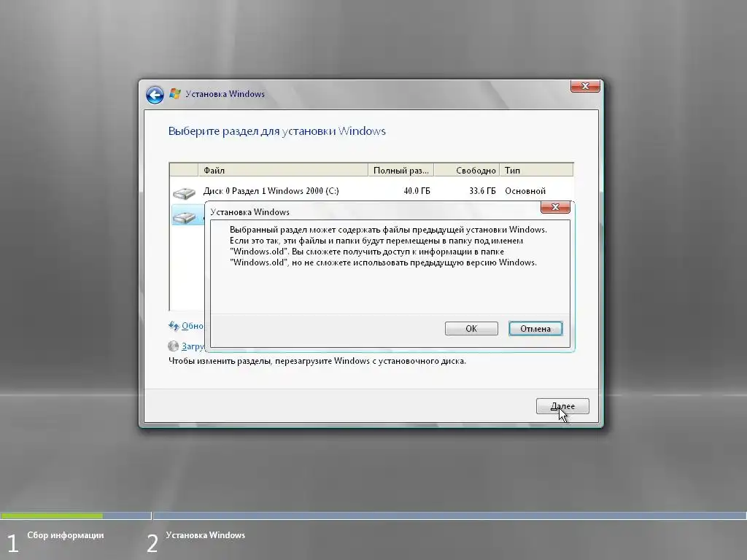Image resolution: width=747 pixels, height=560 pixels.
Task: Sort by the Файл column header
Action: (283, 170)
